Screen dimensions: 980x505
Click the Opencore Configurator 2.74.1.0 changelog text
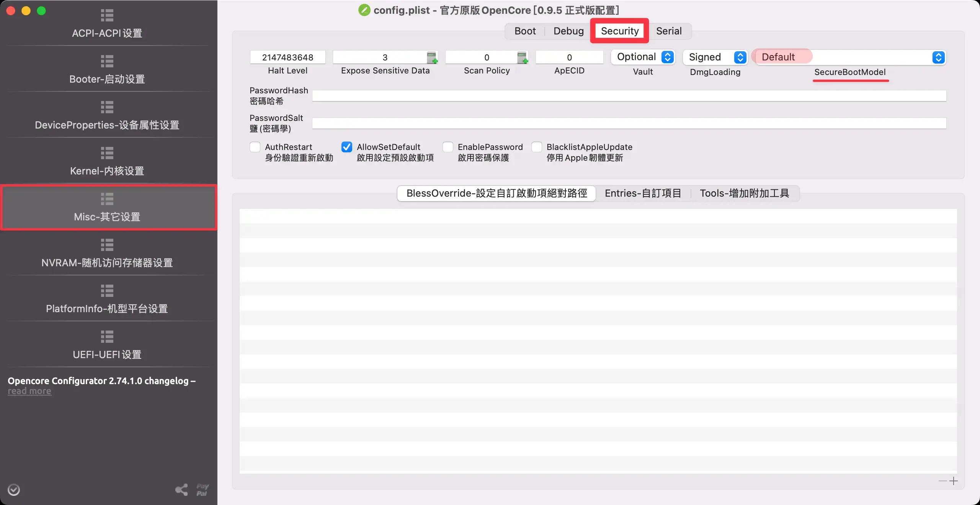(x=101, y=381)
